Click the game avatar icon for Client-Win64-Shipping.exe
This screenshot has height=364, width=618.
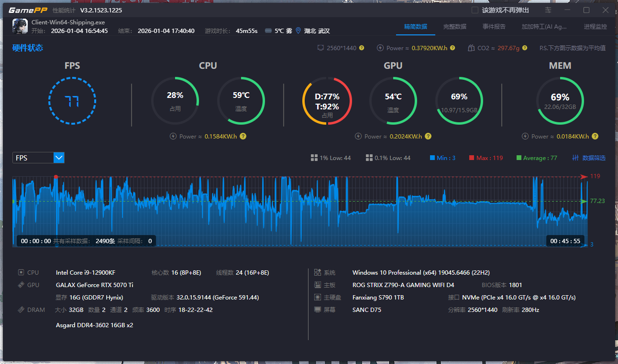(20, 26)
